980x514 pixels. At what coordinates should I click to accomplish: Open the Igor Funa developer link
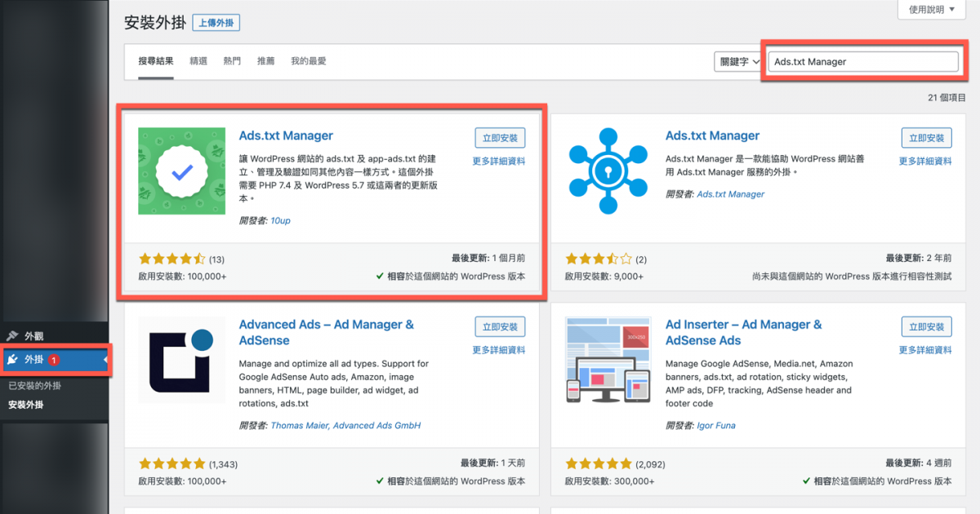717,426
